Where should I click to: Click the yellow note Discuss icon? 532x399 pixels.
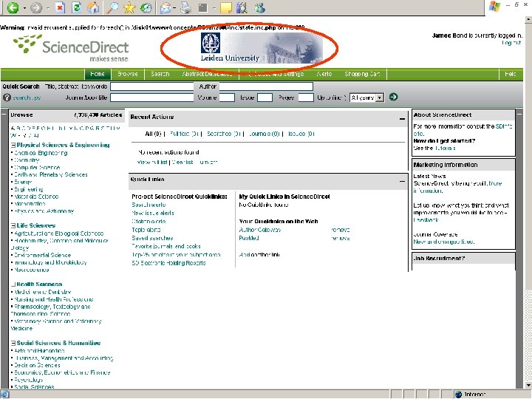[225, 7]
